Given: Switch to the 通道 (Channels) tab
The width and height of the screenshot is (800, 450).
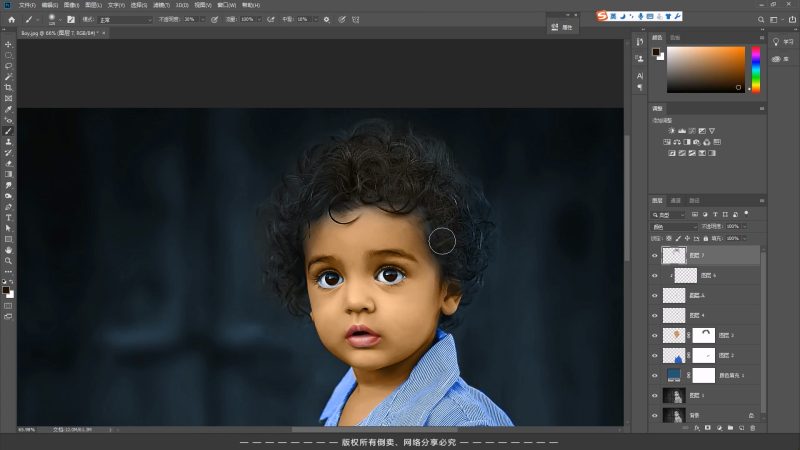Looking at the screenshot, I should click(x=675, y=200).
